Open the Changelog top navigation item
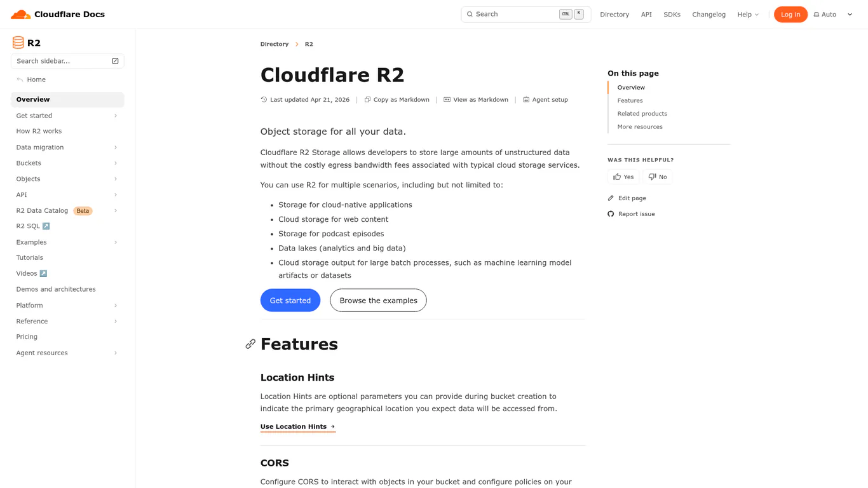The image size is (868, 488). coord(709,15)
